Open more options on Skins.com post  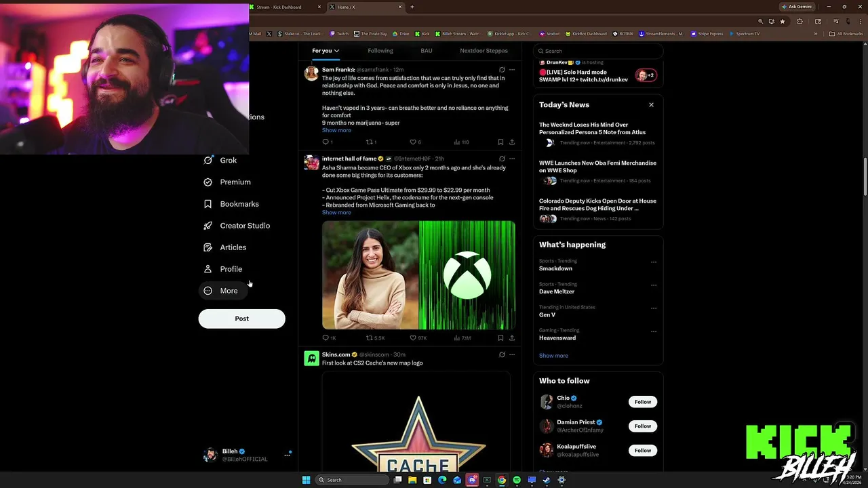[512, 354]
